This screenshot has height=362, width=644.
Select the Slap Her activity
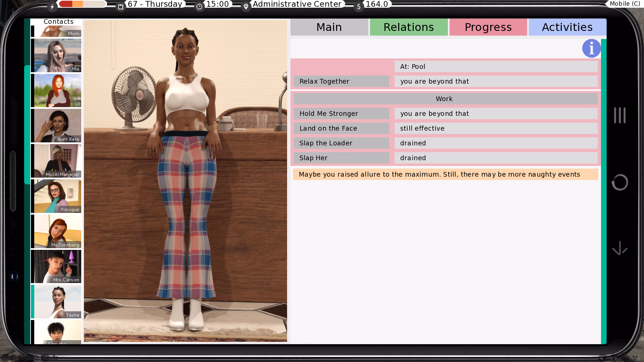(341, 158)
